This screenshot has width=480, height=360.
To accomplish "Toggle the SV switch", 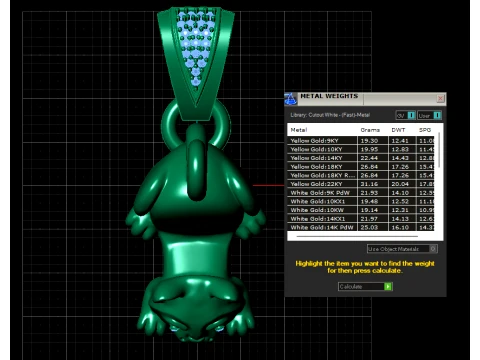I will (x=405, y=115).
